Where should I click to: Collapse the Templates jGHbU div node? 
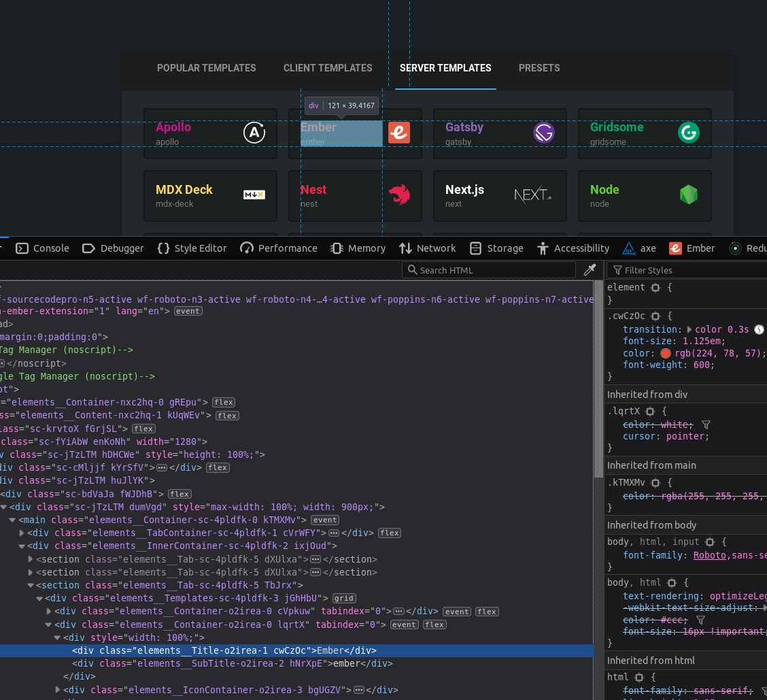point(39,598)
